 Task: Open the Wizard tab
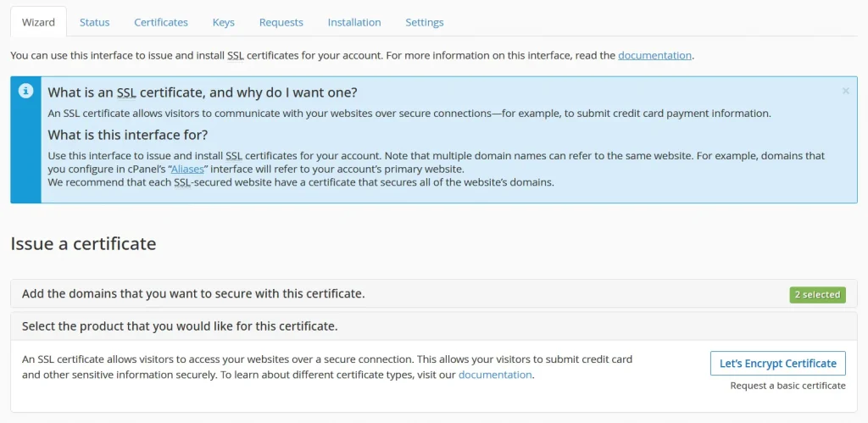tap(38, 22)
